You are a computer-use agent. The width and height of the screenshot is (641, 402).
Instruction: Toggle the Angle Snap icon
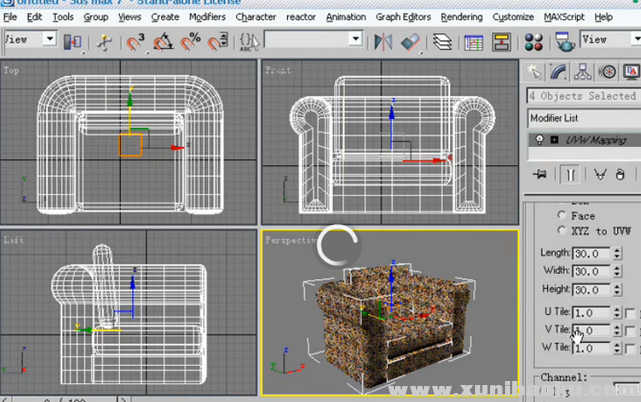pyautogui.click(x=163, y=41)
